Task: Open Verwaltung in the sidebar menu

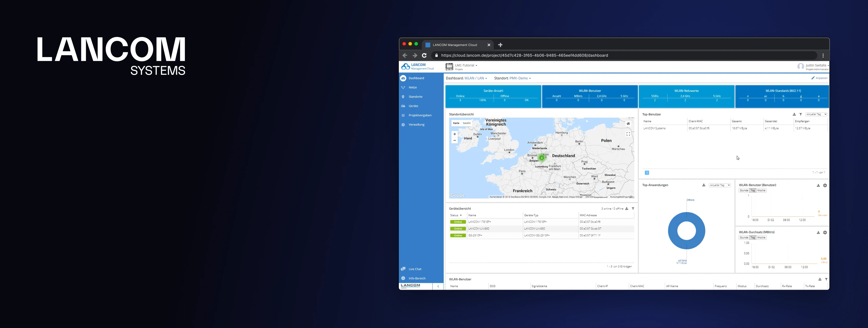Action: [x=417, y=125]
